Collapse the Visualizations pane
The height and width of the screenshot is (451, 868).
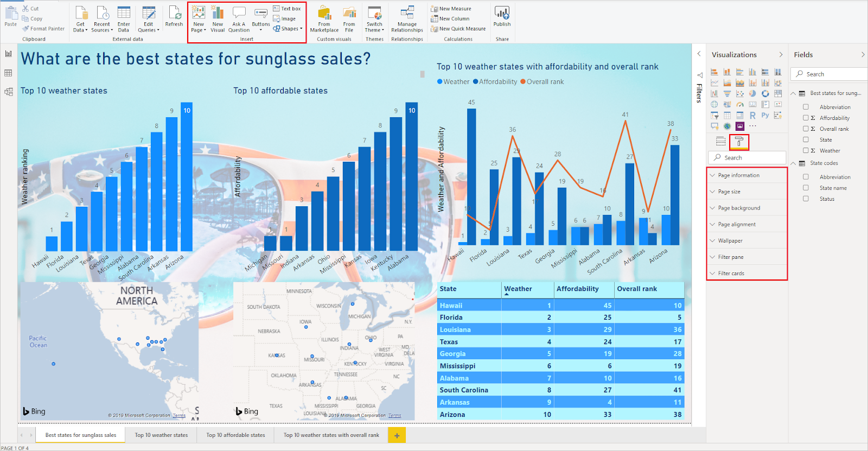(781, 55)
